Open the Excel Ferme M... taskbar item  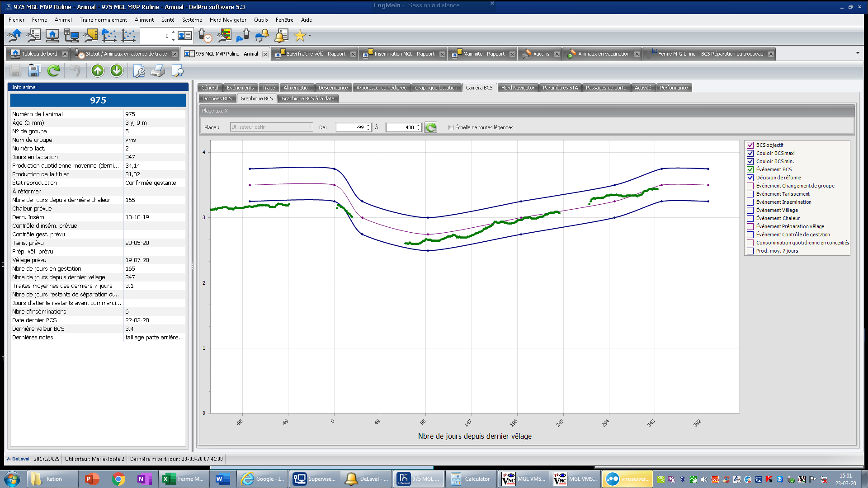[183, 479]
